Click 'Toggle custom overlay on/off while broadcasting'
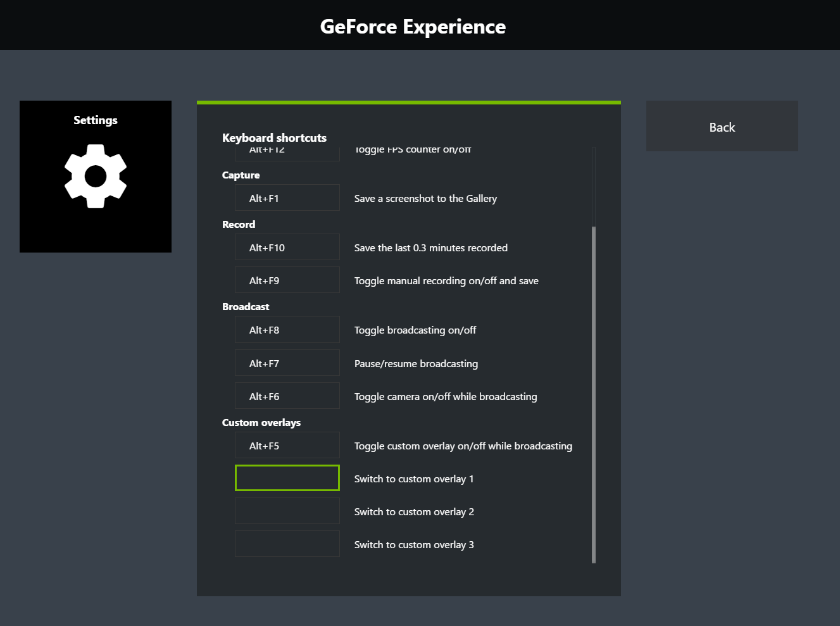Image resolution: width=840 pixels, height=626 pixels. click(463, 446)
